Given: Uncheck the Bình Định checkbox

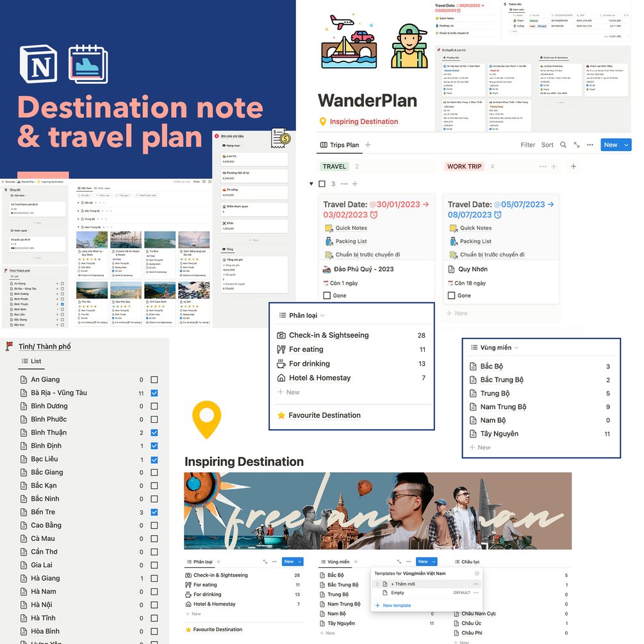Looking at the screenshot, I should click(x=154, y=445).
